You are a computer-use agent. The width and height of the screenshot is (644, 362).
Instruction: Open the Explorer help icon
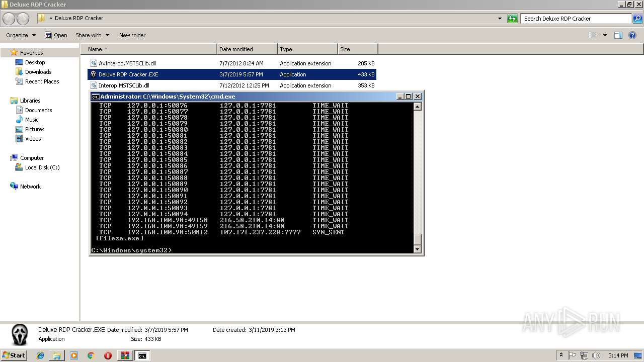coord(632,35)
